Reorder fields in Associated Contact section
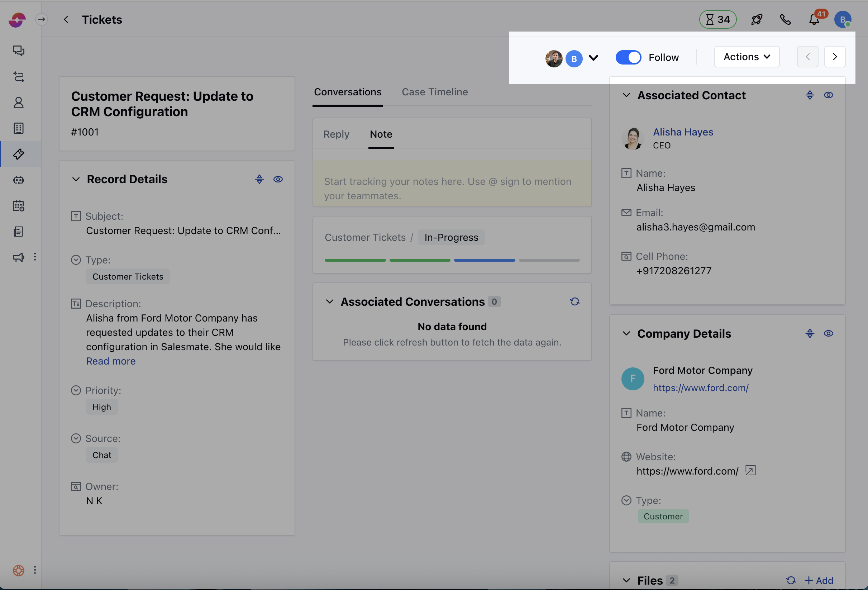Screen dimensions: 868x590 pos(809,95)
